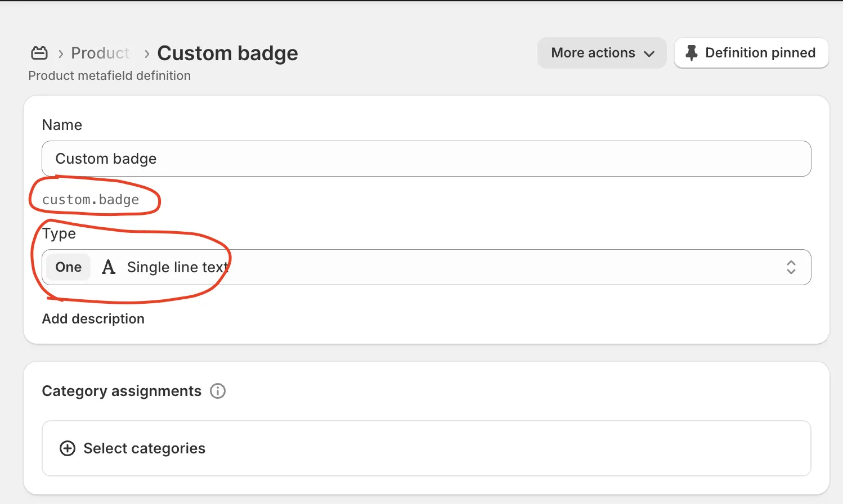Click the custom.badge namespace key text
The image size is (843, 504).
(91, 200)
